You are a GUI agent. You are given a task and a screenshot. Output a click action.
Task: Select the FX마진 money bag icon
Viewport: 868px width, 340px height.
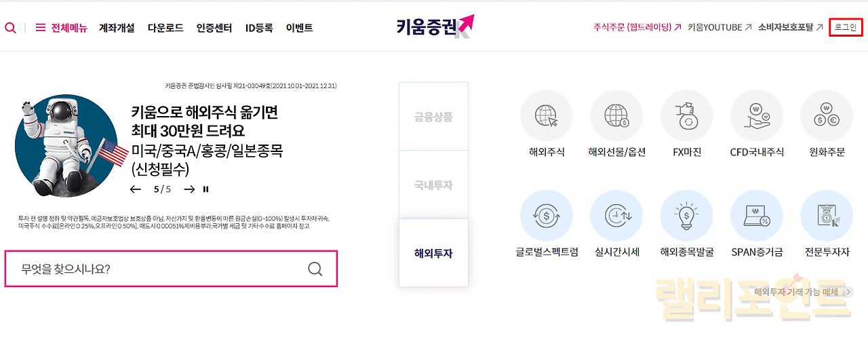pos(686,117)
